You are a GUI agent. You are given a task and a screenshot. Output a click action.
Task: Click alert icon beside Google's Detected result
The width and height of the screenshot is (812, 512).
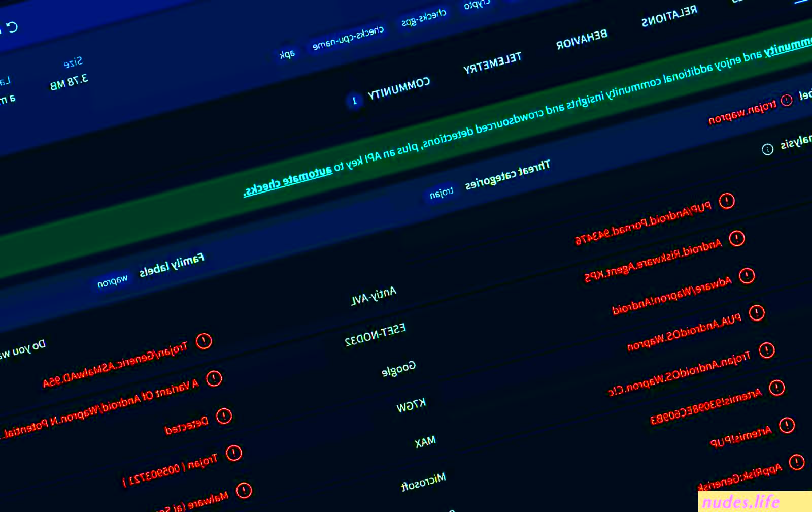(x=224, y=416)
